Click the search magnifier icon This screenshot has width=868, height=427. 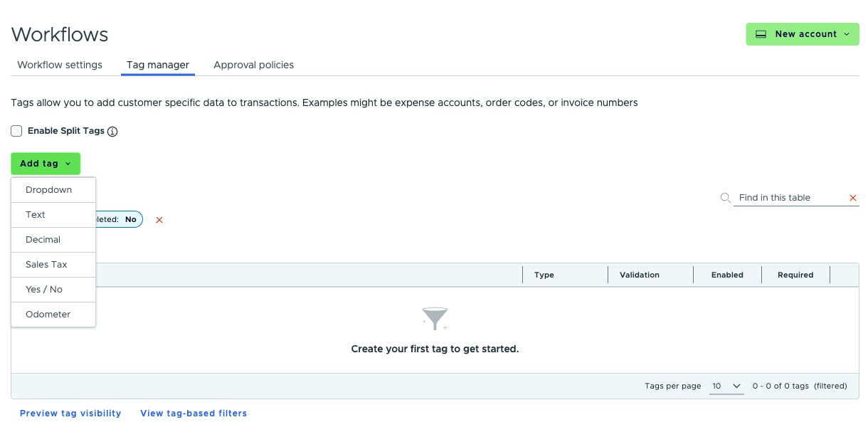point(725,198)
